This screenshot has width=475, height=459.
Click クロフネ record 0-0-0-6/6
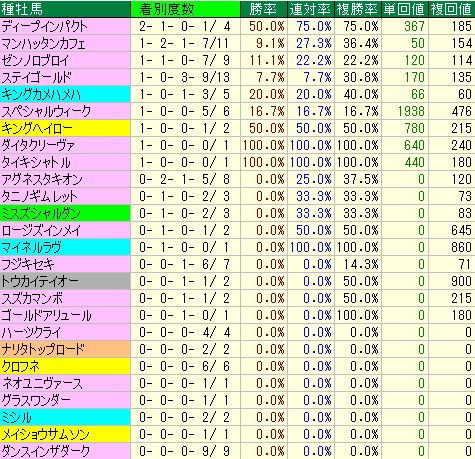[185, 366]
